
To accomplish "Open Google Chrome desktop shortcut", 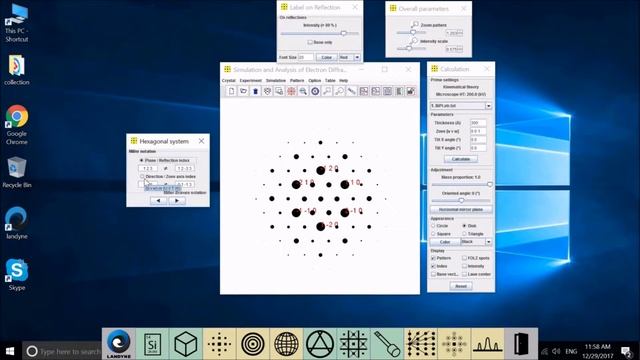I will pyautogui.click(x=17, y=124).
